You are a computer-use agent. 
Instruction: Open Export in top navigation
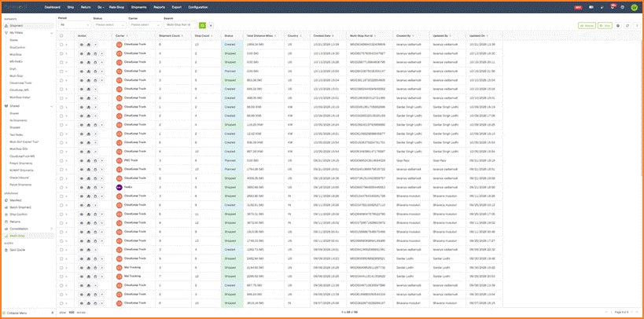pyautogui.click(x=177, y=7)
